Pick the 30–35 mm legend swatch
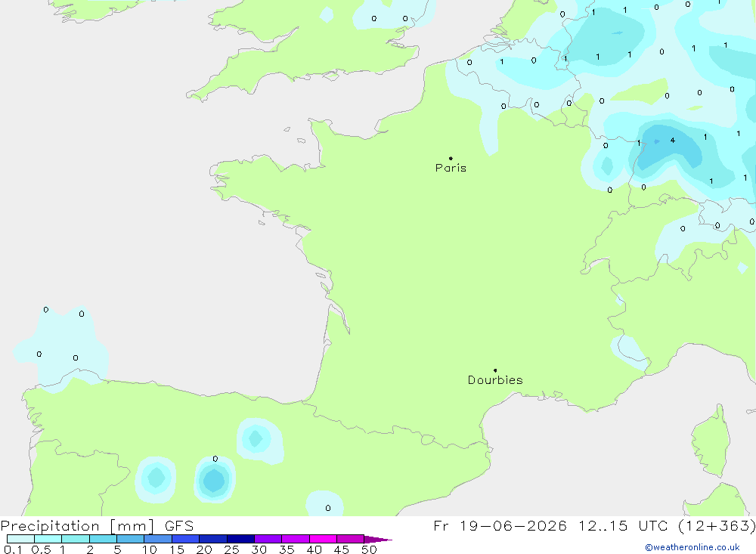 pyautogui.click(x=268, y=539)
